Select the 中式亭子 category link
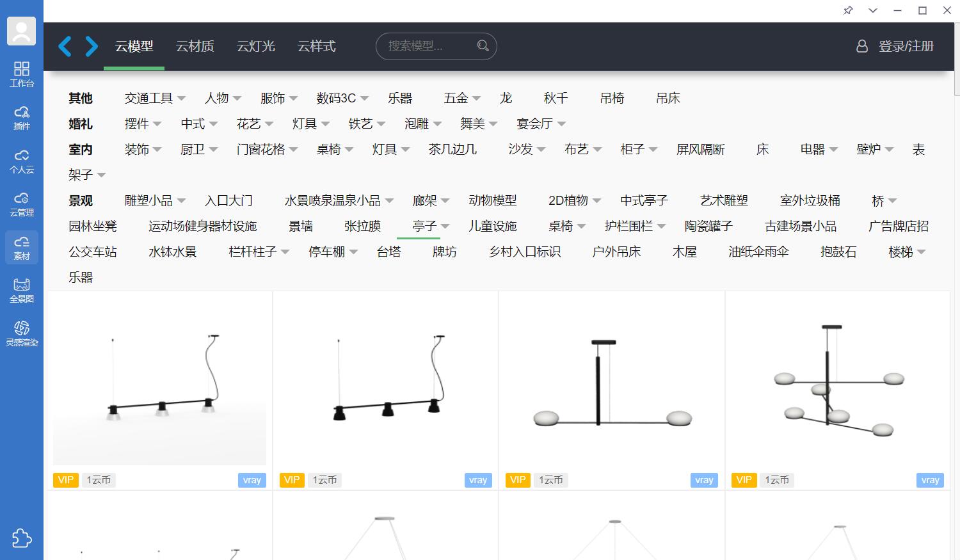Screen dimensions: 960x560 pyautogui.click(x=644, y=200)
